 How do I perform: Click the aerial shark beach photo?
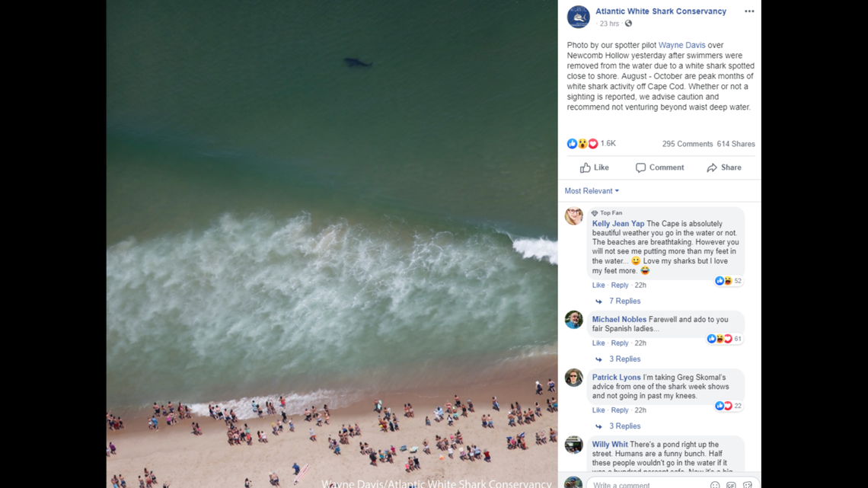(x=332, y=244)
